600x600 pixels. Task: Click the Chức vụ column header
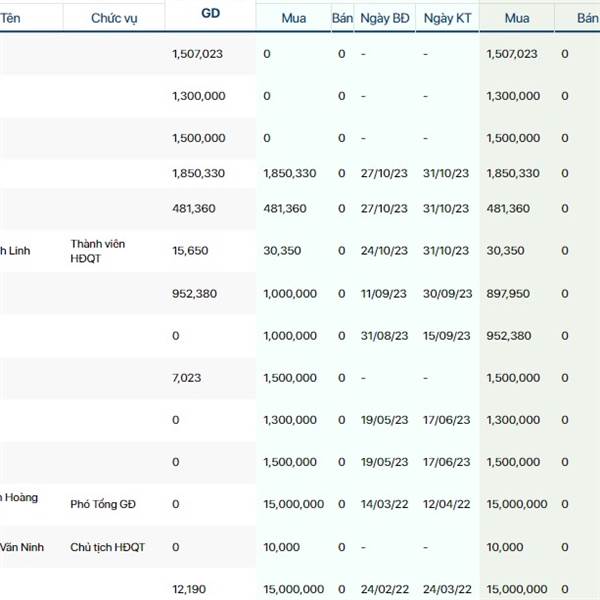[114, 18]
